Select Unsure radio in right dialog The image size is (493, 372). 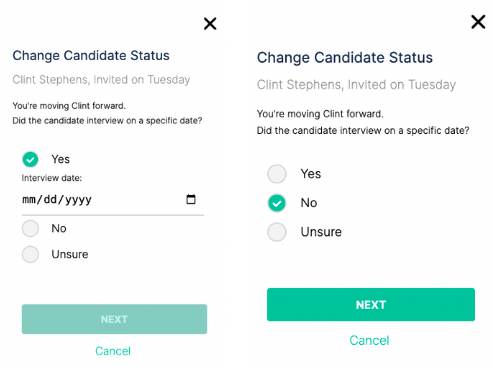pos(277,232)
